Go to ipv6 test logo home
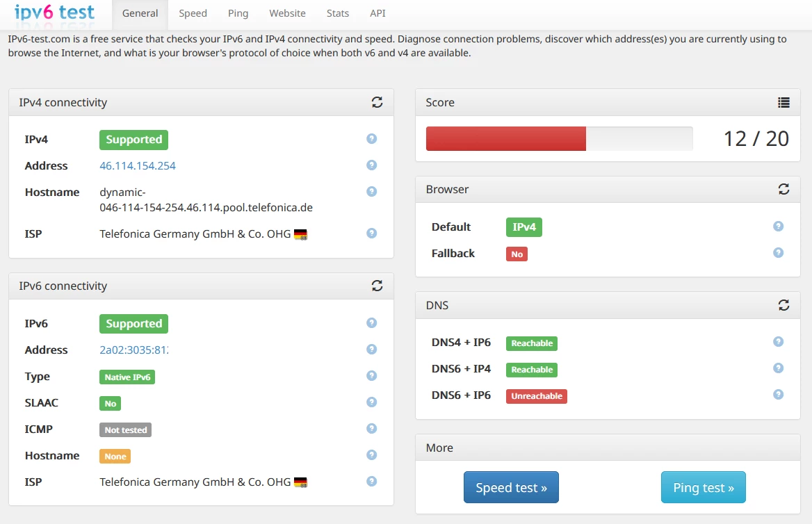 point(54,13)
